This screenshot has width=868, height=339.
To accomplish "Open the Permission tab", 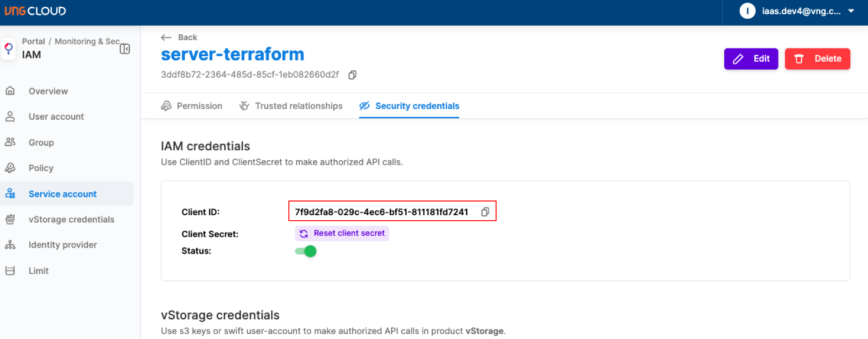I will (192, 106).
